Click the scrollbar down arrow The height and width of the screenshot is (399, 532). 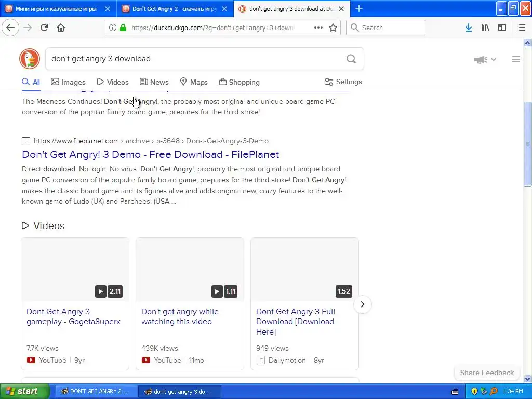[528, 379]
